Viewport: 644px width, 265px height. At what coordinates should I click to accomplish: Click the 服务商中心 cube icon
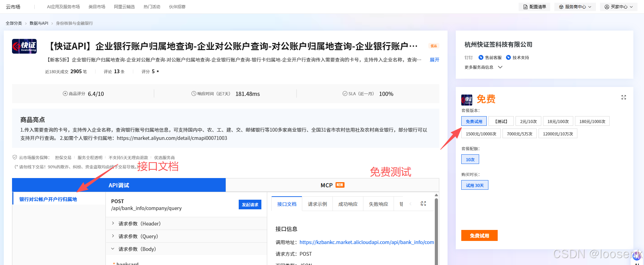[x=561, y=7]
